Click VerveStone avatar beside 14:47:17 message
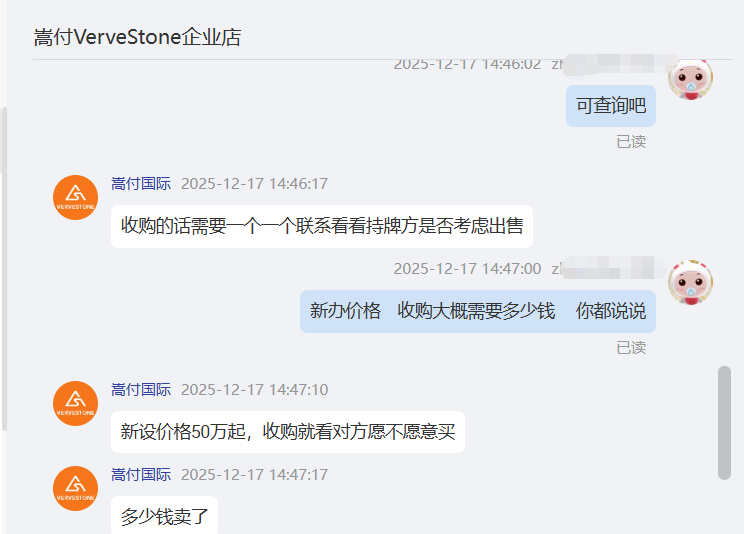 (x=75, y=488)
